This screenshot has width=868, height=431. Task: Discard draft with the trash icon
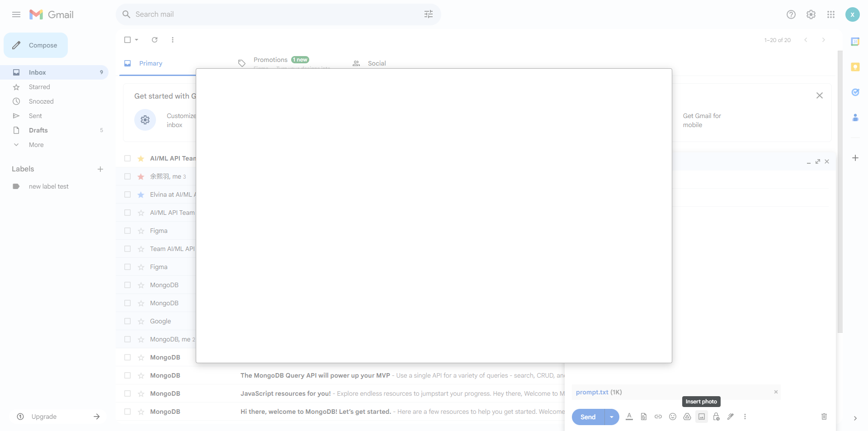pos(824,417)
